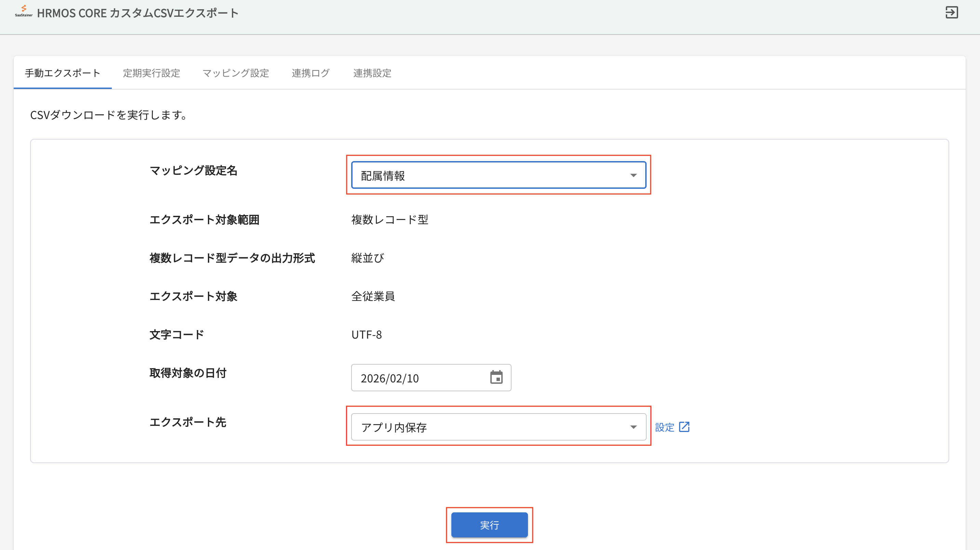Click the SaaStainer logo
The image size is (980, 550).
(x=24, y=11)
